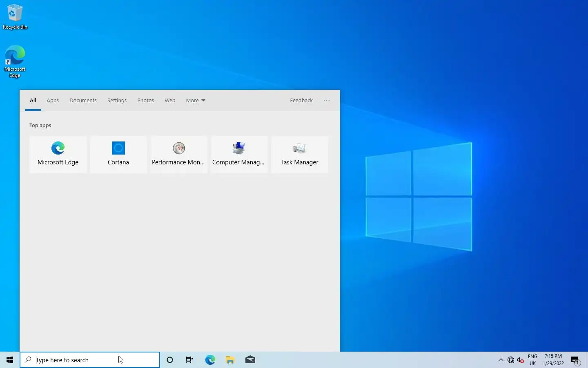Show hidden tray icons

pos(501,360)
